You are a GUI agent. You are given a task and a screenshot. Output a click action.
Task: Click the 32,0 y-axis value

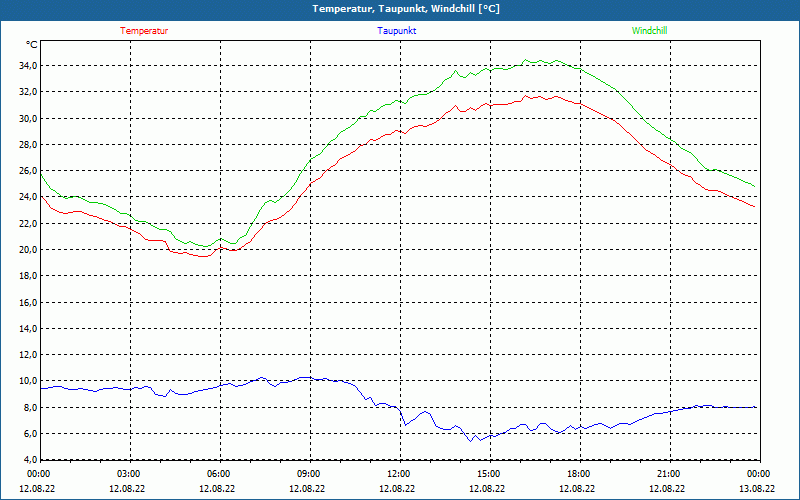pyautogui.click(x=28, y=92)
